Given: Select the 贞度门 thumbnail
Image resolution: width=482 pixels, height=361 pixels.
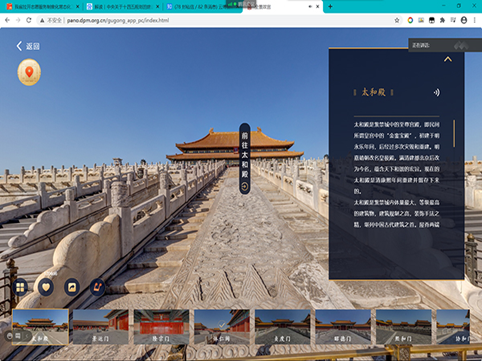Looking at the screenshot, I should click(x=283, y=327).
